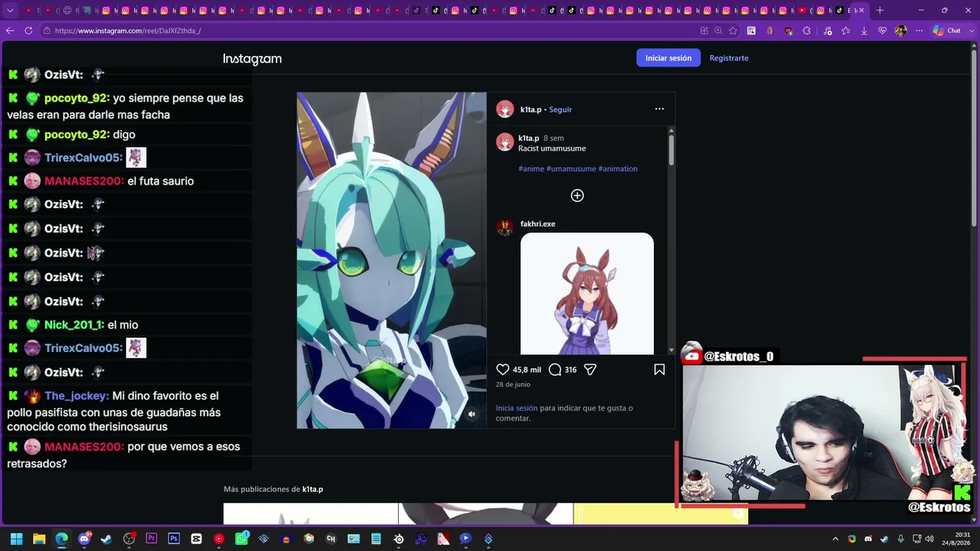Click the microphone icon in system tray
The height and width of the screenshot is (551, 980).
point(900,539)
